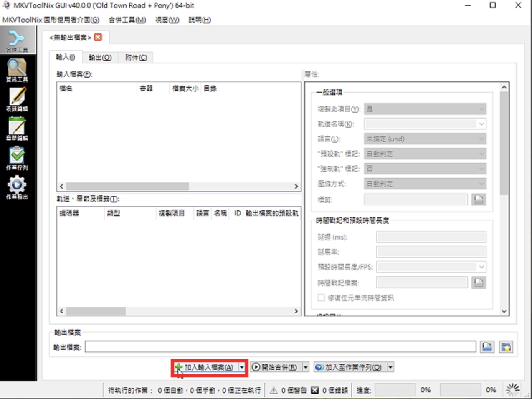The height and width of the screenshot is (404, 532).
Task: Click the first progress bar after 進度
Action: [395, 390]
